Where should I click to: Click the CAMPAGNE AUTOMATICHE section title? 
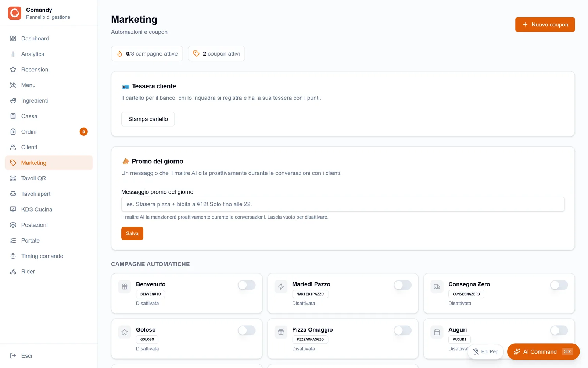(150, 264)
